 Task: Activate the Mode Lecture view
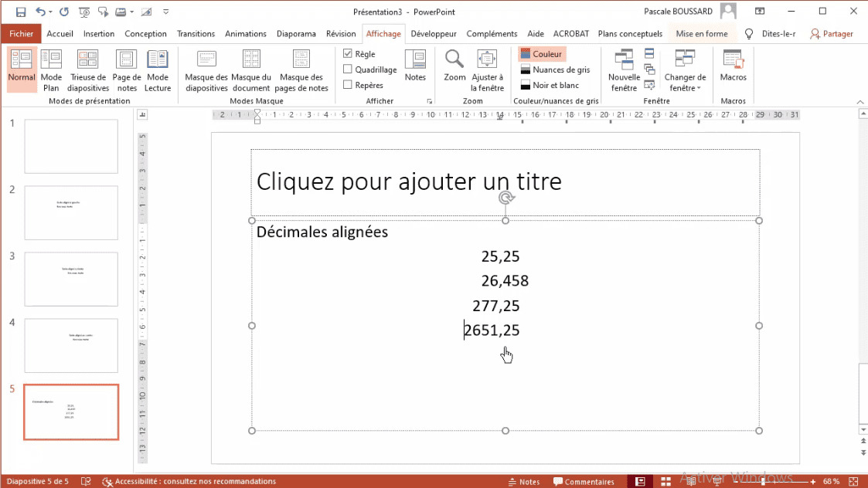(158, 68)
